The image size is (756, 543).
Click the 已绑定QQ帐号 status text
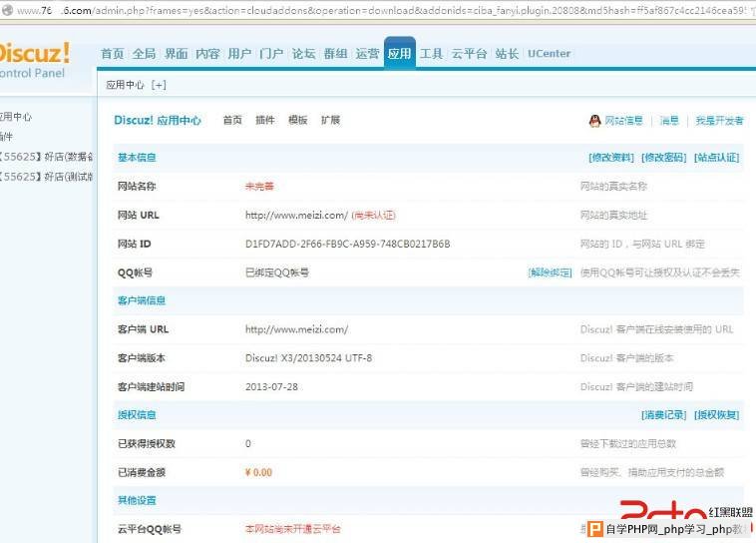pos(277,272)
